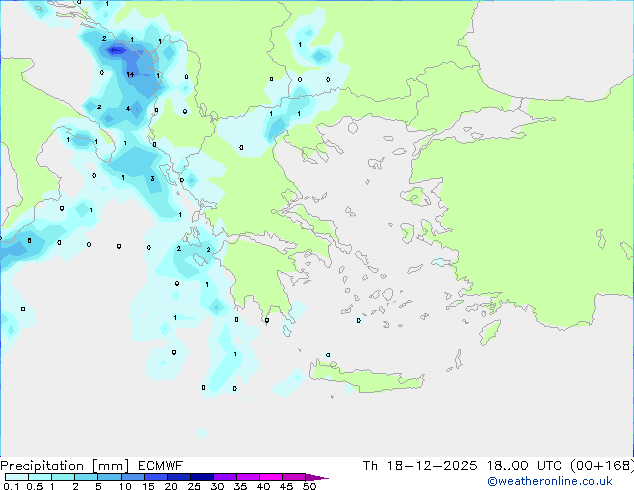
Task: Click the '18.00 UTC' time text
Action: coord(524,466)
